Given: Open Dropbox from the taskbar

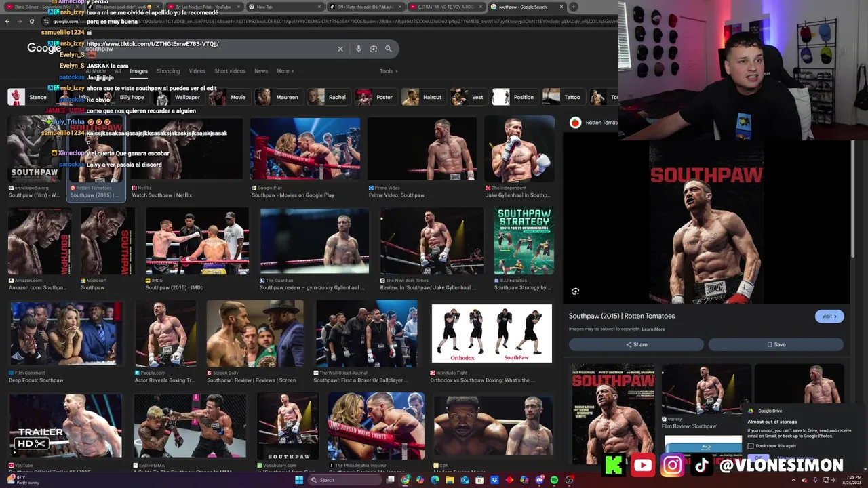Looking at the screenshot, I should (x=494, y=480).
